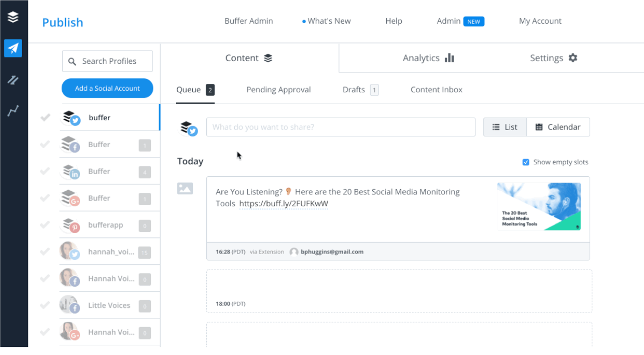Click the Buffer stacked-layers logo icon
644x355 pixels.
[13, 17]
